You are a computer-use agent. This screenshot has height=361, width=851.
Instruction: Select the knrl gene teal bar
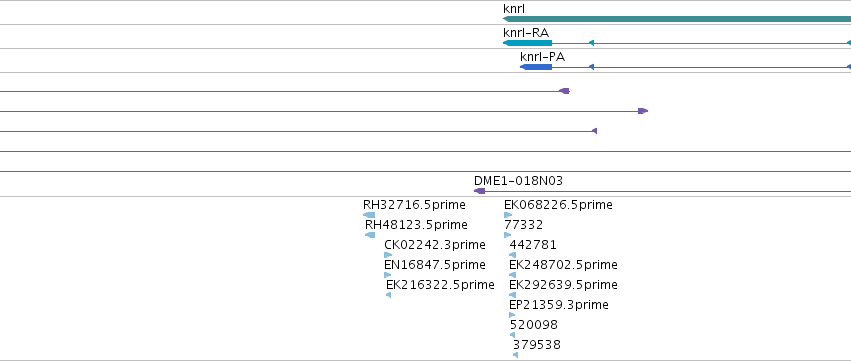677,19
